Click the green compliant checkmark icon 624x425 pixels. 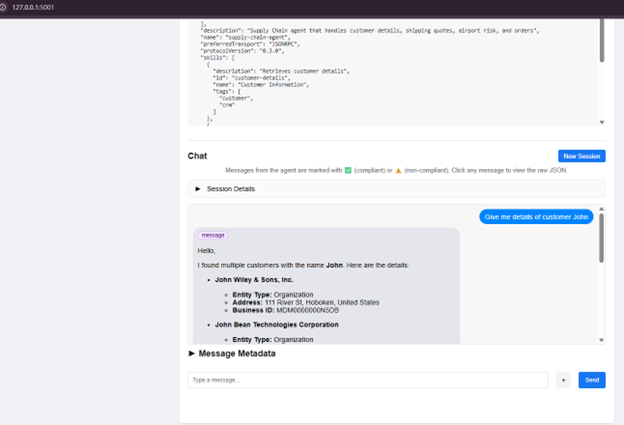[348, 170]
